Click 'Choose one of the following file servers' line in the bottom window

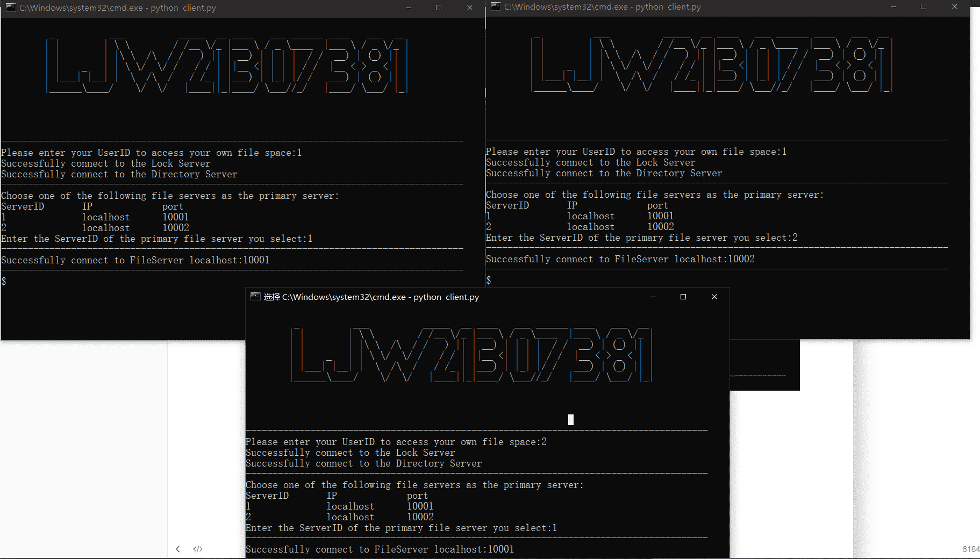pyautogui.click(x=415, y=485)
